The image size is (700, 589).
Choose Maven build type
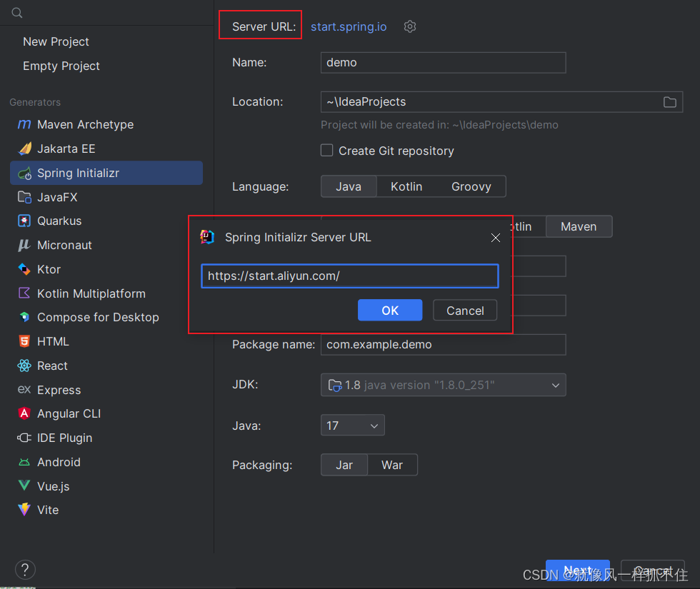tap(579, 227)
